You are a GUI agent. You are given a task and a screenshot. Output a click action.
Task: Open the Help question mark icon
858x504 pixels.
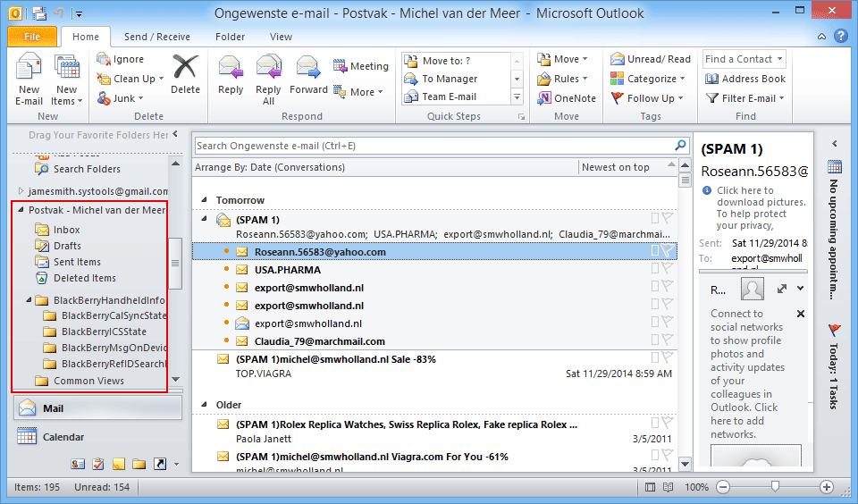[840, 36]
